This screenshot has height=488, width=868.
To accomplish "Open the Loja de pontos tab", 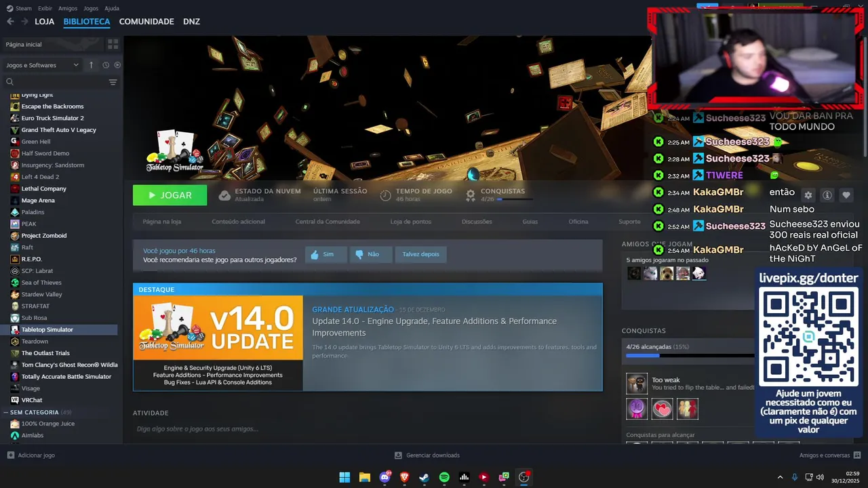I will click(x=411, y=222).
